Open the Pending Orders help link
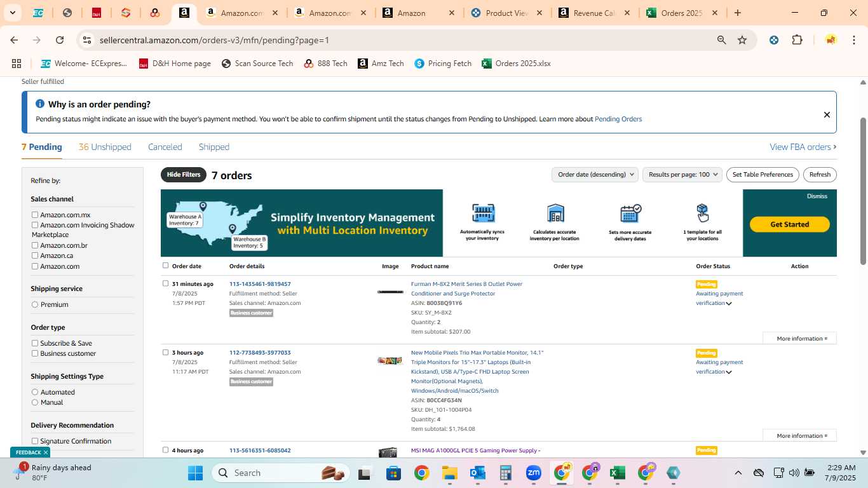The height and width of the screenshot is (488, 868). [618, 119]
